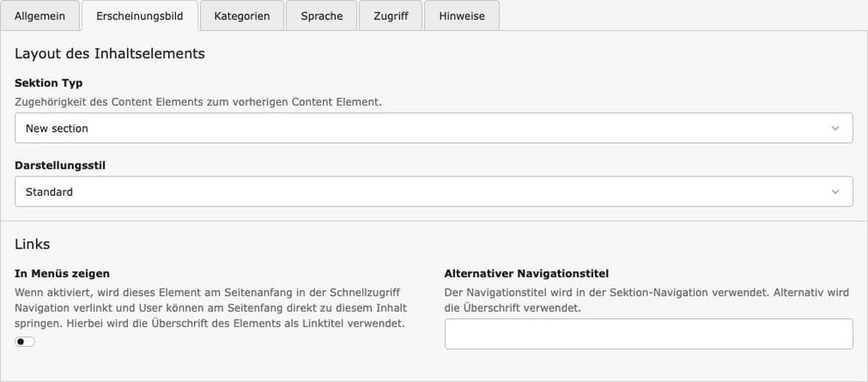Open the Kategorien tab
The height and width of the screenshot is (382, 868).
(x=241, y=16)
